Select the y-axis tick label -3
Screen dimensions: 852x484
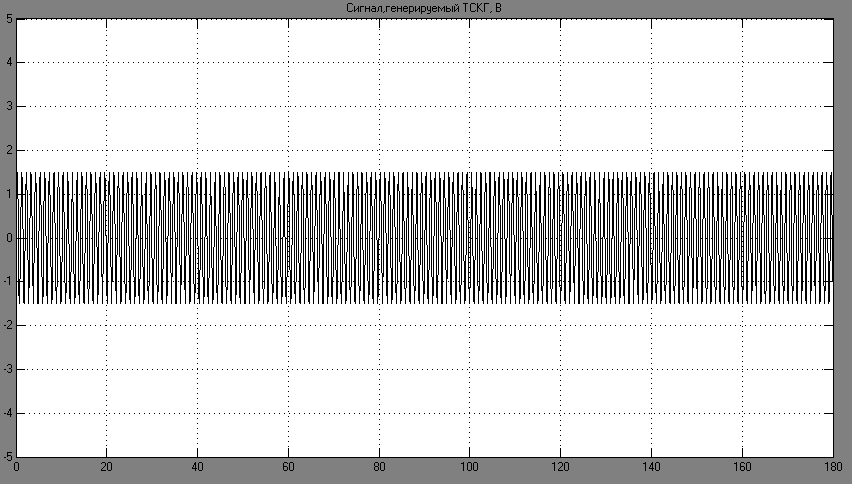(x=8, y=370)
